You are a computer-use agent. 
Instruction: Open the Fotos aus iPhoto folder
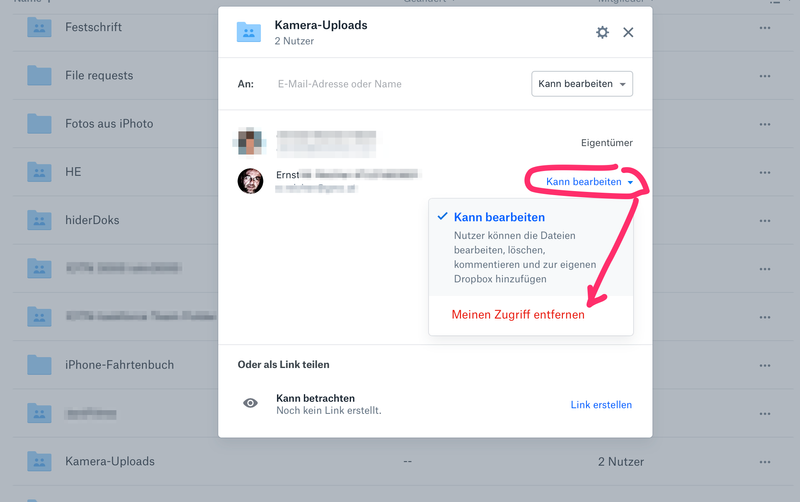[109, 123]
